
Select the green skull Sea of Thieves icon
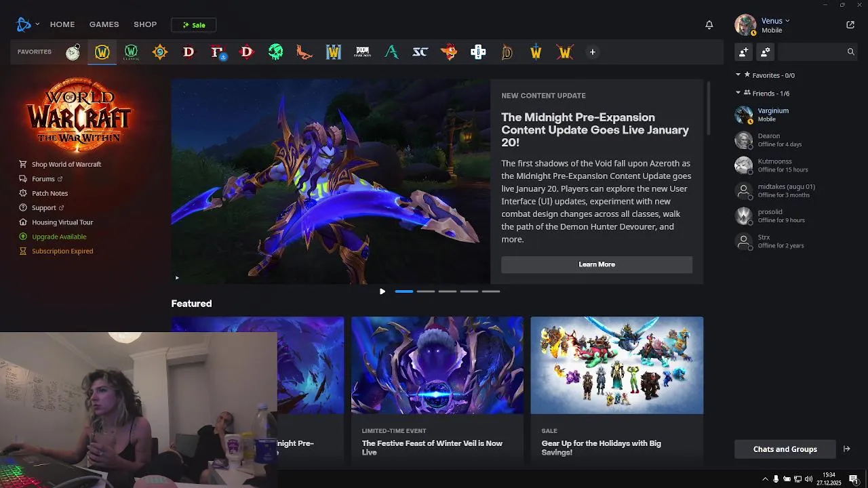[275, 52]
